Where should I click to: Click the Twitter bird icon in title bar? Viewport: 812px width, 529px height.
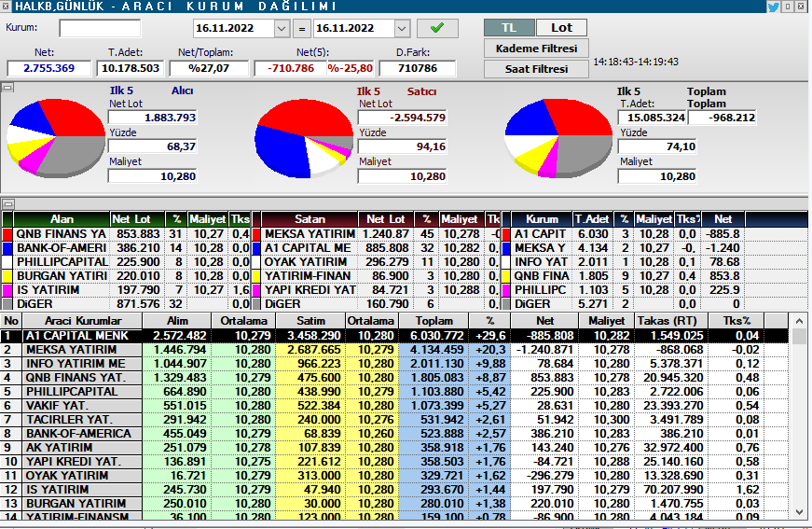coord(773,7)
